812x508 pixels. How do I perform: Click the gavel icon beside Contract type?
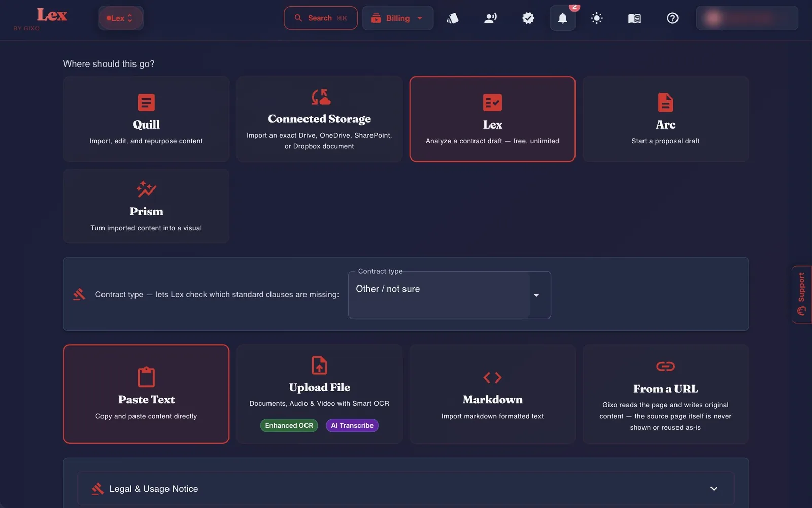pyautogui.click(x=79, y=294)
